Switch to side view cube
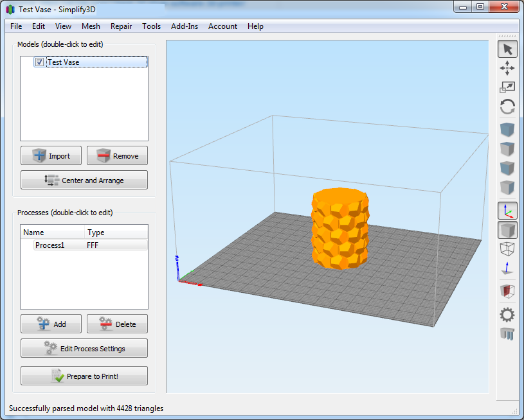The image size is (524, 420). [x=507, y=188]
